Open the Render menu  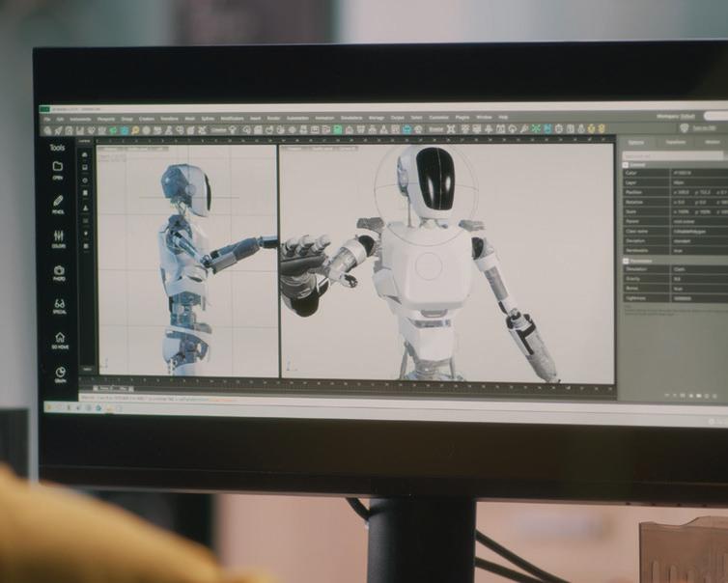coord(273,119)
